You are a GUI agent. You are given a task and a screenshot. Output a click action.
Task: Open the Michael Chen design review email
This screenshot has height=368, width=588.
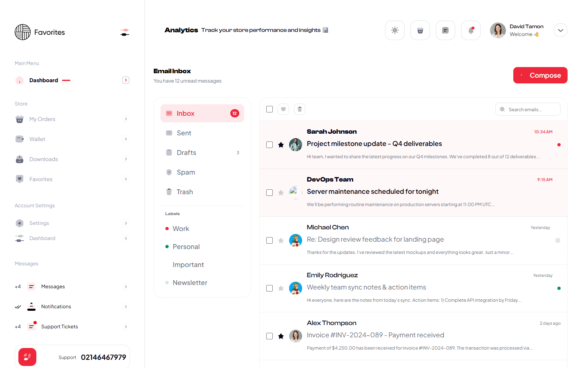point(375,240)
